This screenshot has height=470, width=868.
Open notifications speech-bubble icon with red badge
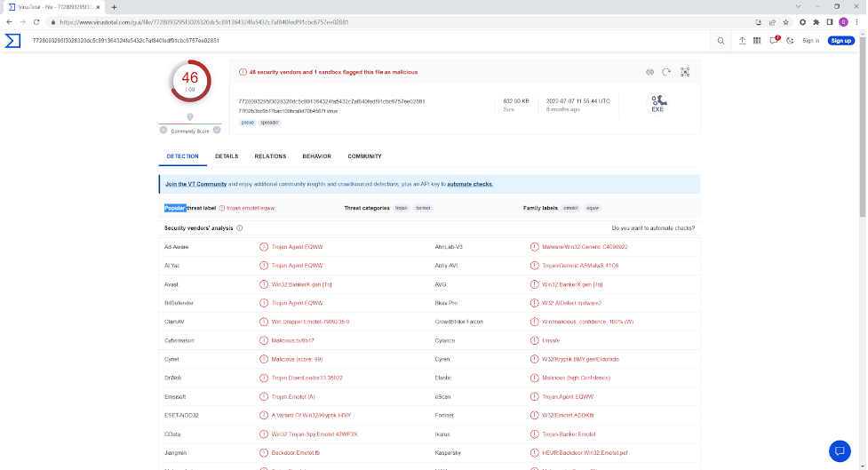coord(774,40)
